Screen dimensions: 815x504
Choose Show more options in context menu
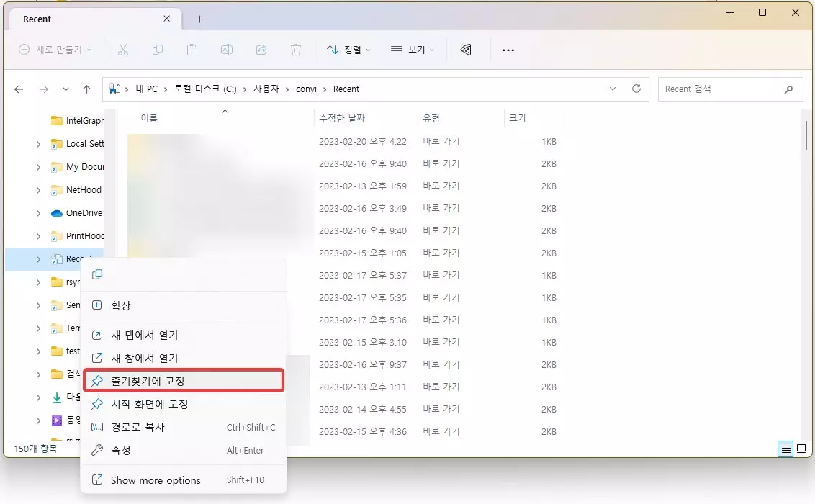pyautogui.click(x=184, y=480)
